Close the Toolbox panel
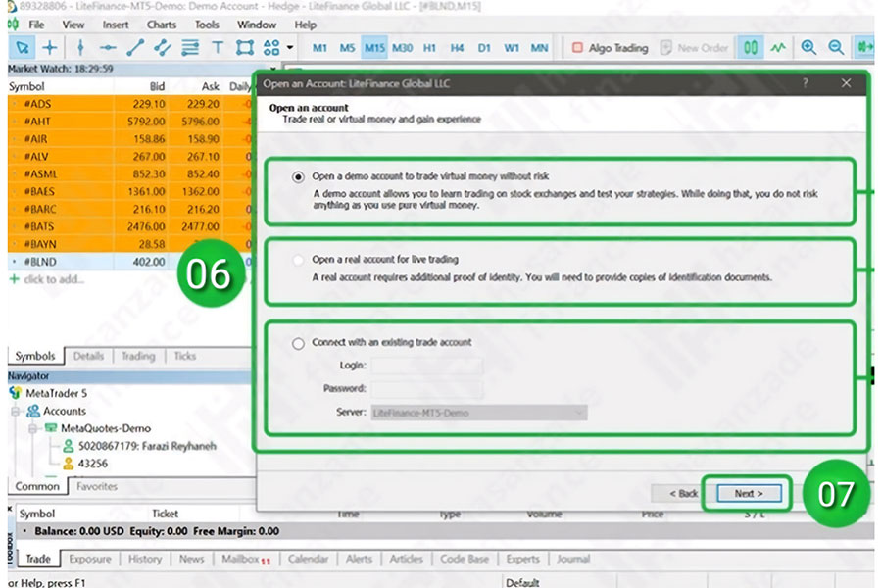This screenshot has width=882, height=588. (10, 509)
